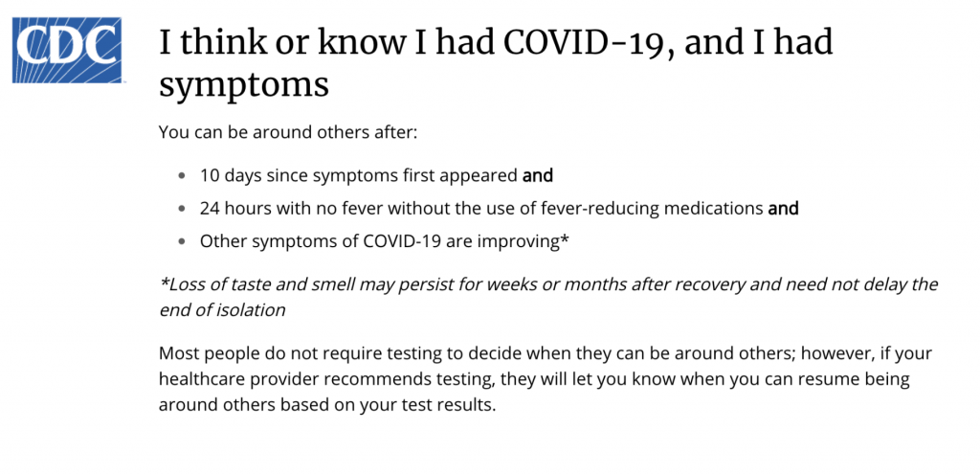The width and height of the screenshot is (980, 475).
Task: Click the asterisk after 'improving'
Action: click(x=566, y=238)
